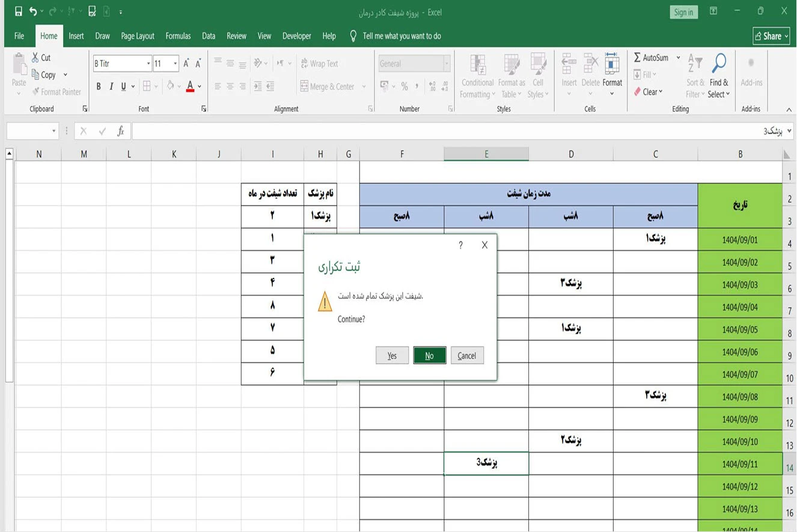Click the Undo arrow icon
797x532 pixels.
click(33, 11)
